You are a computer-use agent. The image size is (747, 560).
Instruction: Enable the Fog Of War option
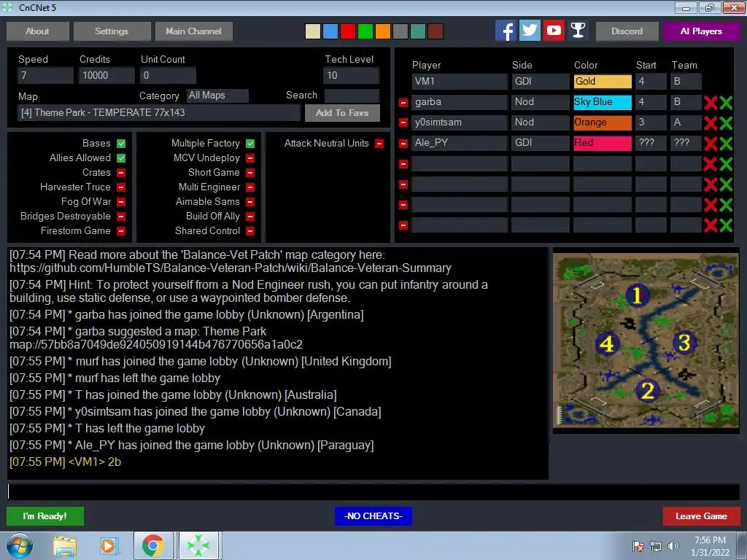[121, 202]
